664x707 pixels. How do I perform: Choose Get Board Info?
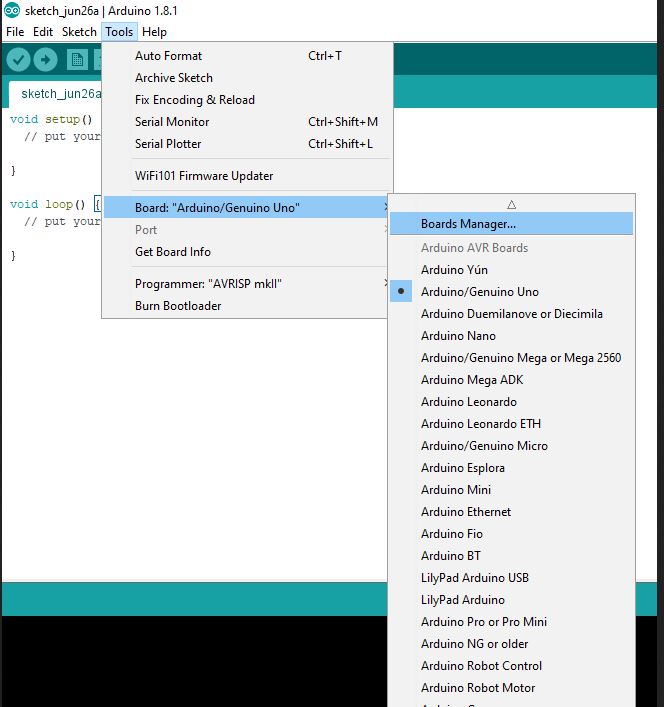pos(246,252)
